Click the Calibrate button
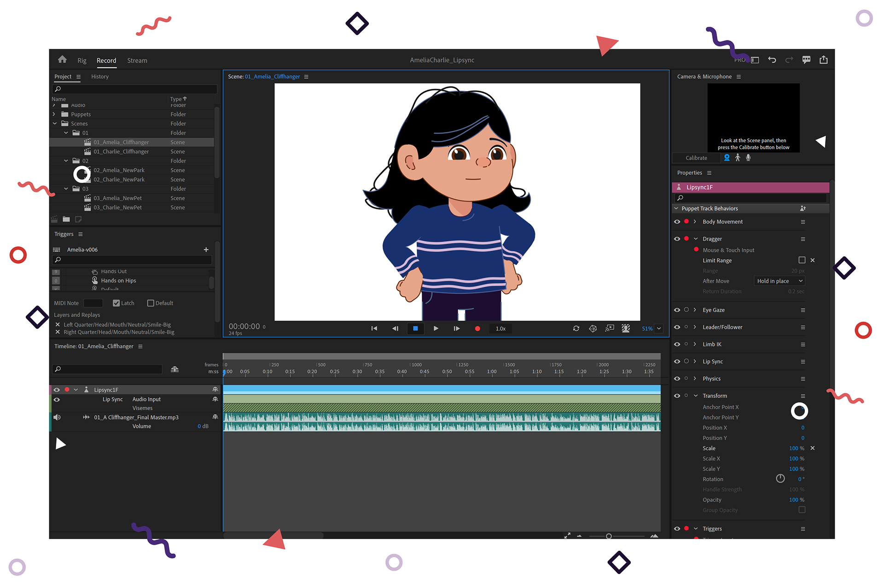The width and height of the screenshot is (884, 588). 696,158
